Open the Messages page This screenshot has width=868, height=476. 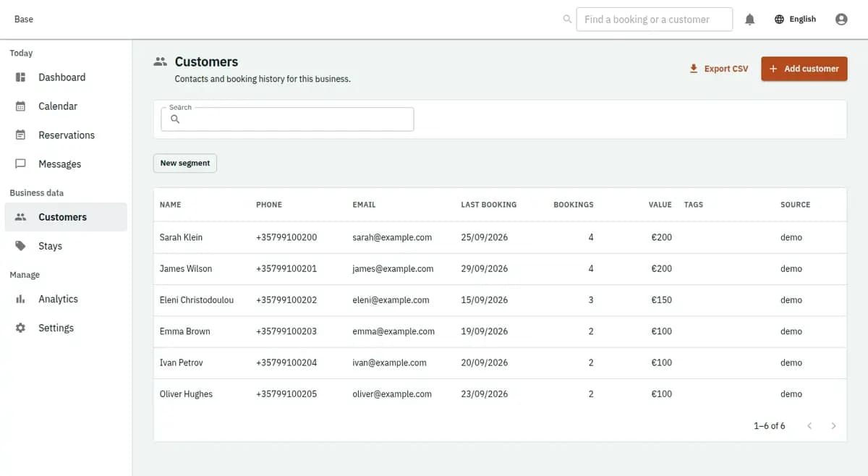coord(66,164)
